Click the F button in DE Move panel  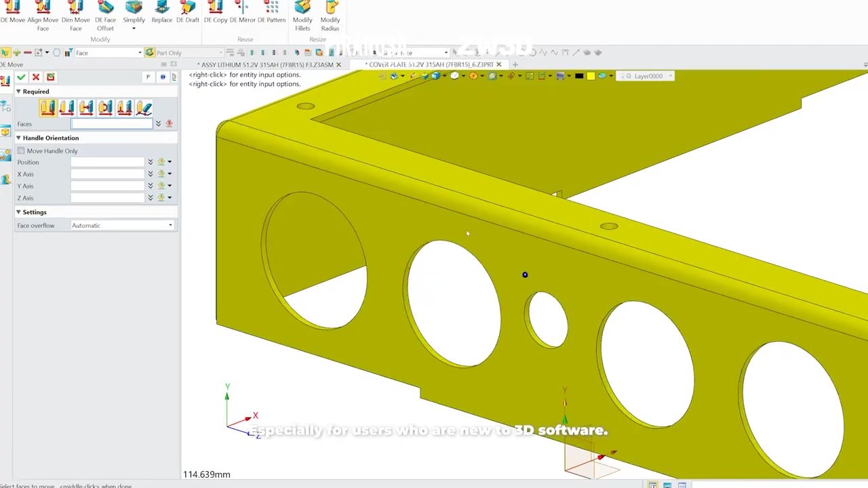point(148,77)
